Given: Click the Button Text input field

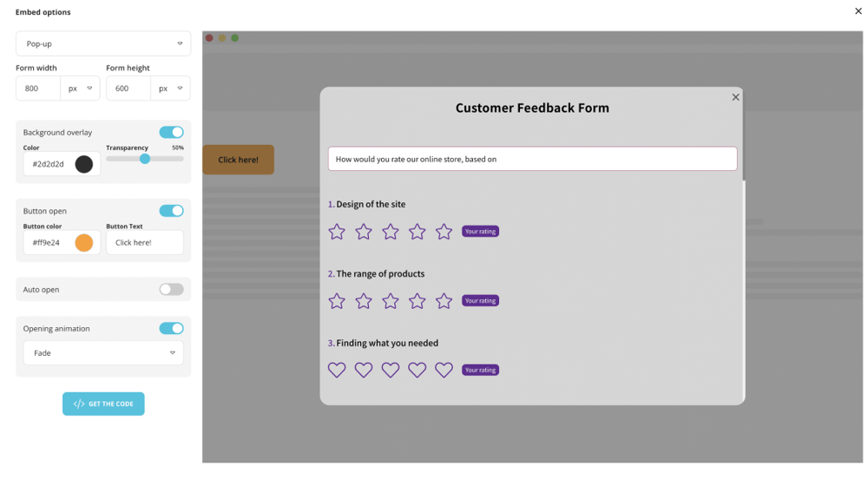Looking at the screenshot, I should click(144, 243).
